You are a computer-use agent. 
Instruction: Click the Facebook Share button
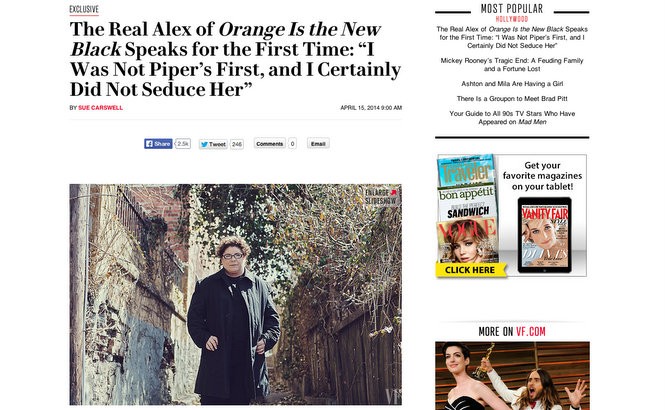[x=158, y=144]
